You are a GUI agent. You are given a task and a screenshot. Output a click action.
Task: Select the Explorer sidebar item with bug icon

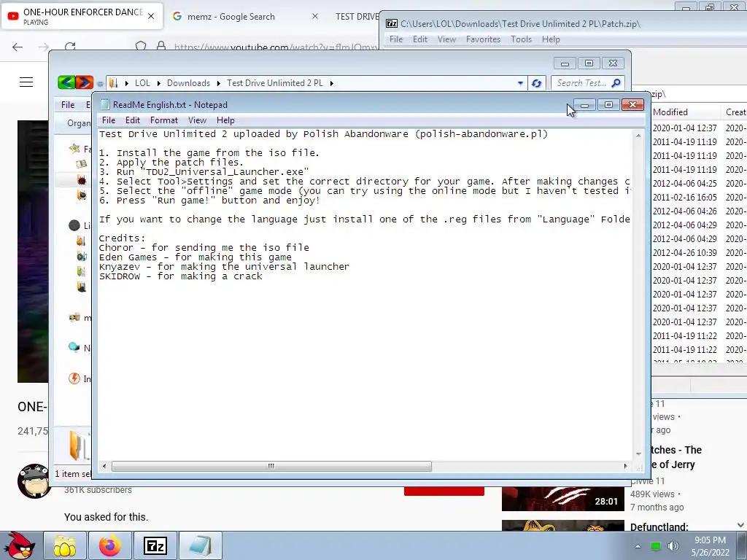[82, 180]
